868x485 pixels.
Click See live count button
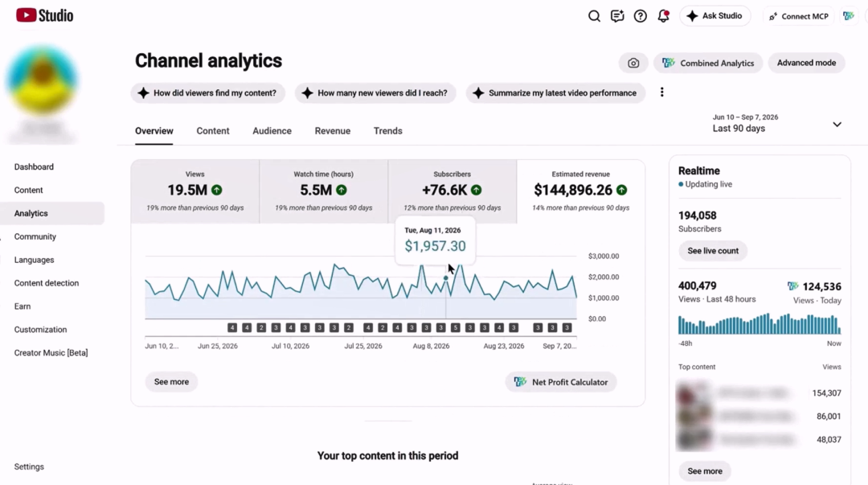pos(712,251)
